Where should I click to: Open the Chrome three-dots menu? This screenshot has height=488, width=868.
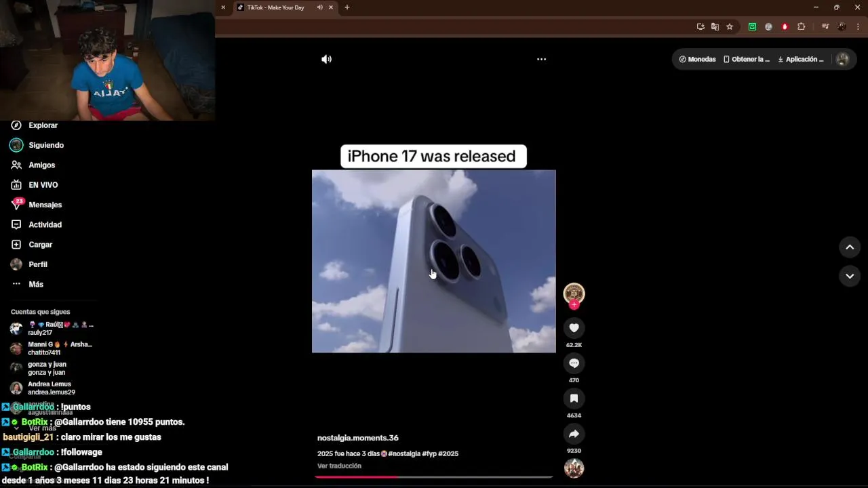click(858, 26)
